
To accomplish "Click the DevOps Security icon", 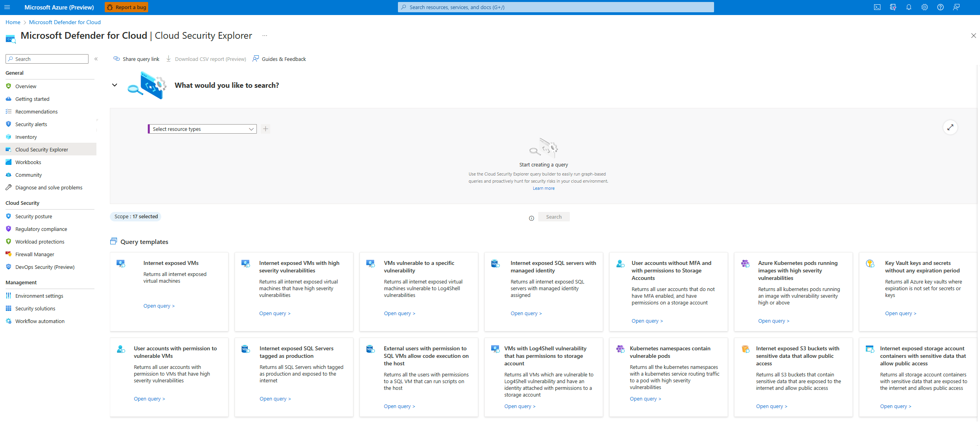I will click(x=9, y=267).
